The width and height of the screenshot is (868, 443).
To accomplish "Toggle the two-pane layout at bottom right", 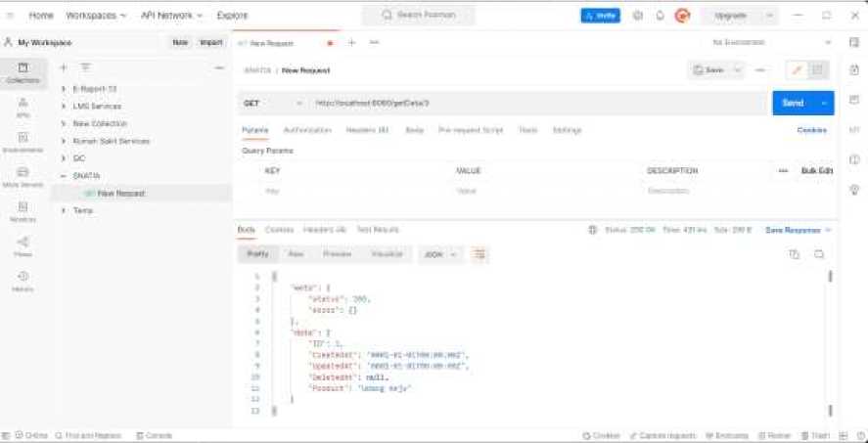I will (841, 435).
